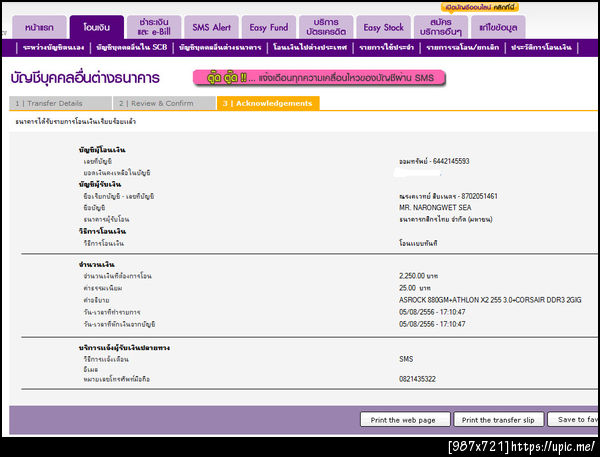The image size is (600, 457).
Task: Switch to the Easy Stock tab
Action: point(384,27)
